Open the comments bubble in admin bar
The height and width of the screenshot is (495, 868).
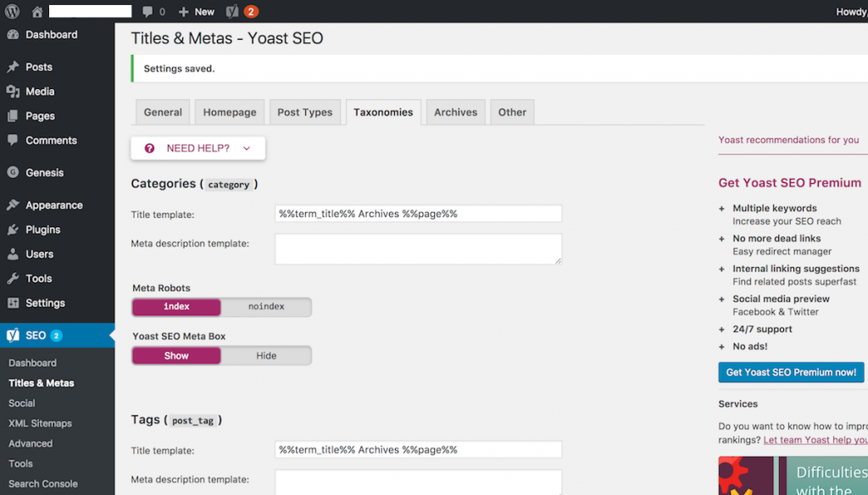click(x=153, y=12)
